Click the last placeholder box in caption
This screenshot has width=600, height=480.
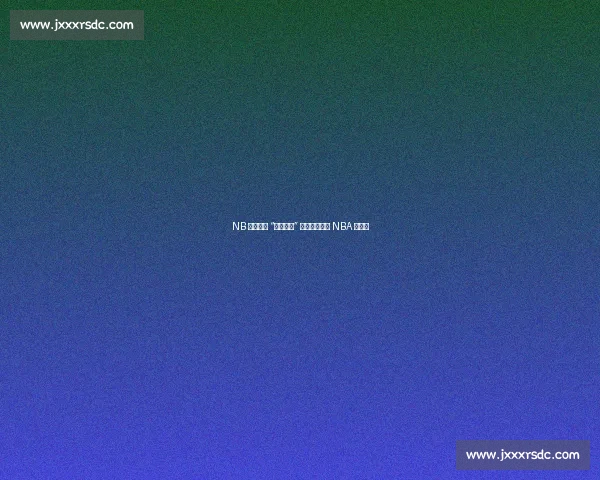[x=367, y=226]
